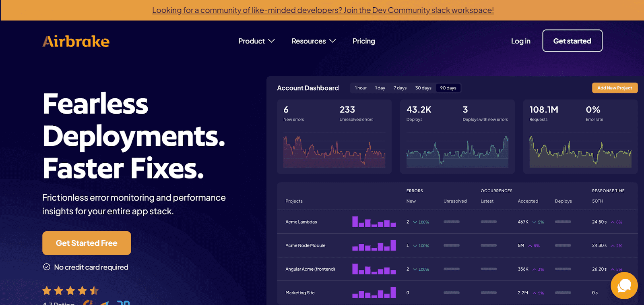This screenshot has height=305, width=644.
Task: Click the Add New Project button
Action: point(615,88)
